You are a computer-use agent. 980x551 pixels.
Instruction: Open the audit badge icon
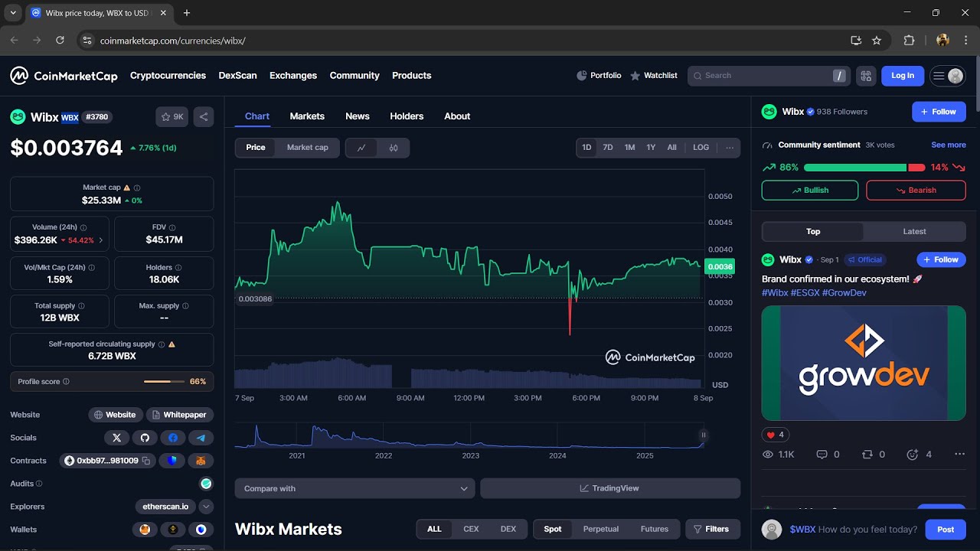[x=206, y=484]
